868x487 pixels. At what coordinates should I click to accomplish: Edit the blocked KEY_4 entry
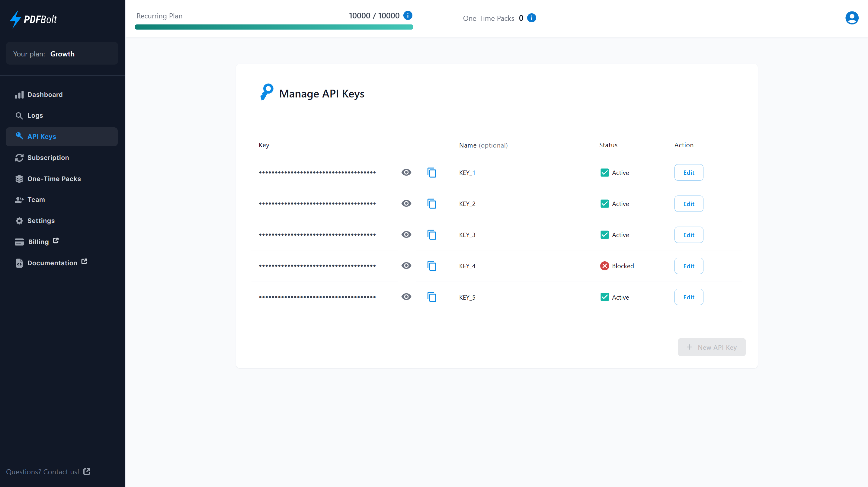pos(689,265)
